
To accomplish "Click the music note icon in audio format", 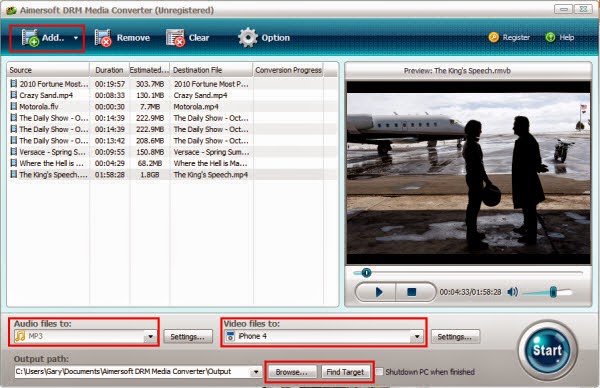I will 20,336.
